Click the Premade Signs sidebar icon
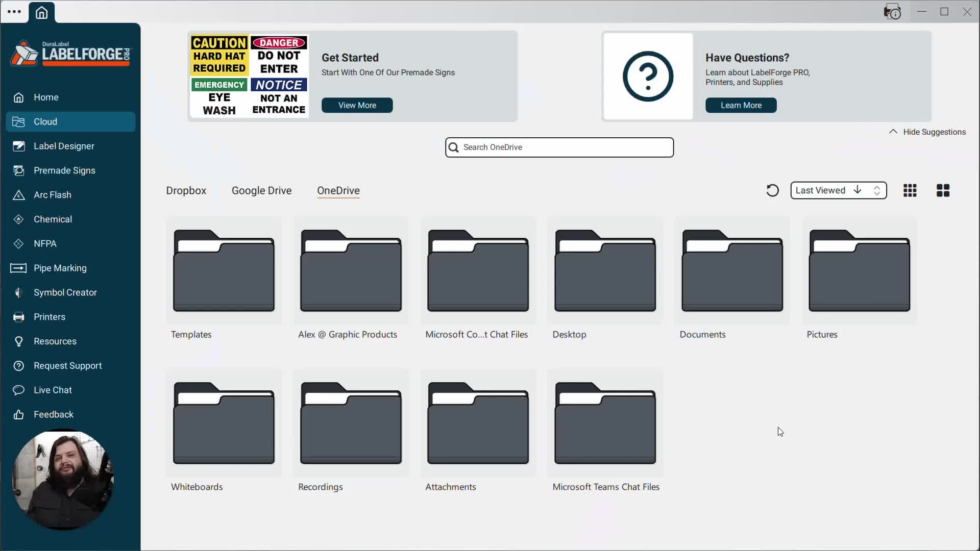980x551 pixels. (19, 171)
